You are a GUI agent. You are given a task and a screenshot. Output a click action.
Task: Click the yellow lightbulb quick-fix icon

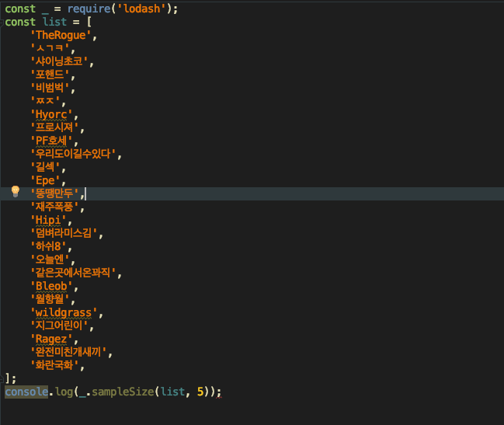(x=16, y=192)
